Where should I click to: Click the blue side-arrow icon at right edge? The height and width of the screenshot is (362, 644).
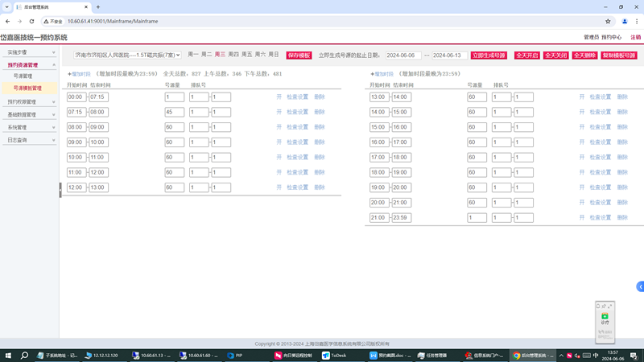(x=640, y=286)
